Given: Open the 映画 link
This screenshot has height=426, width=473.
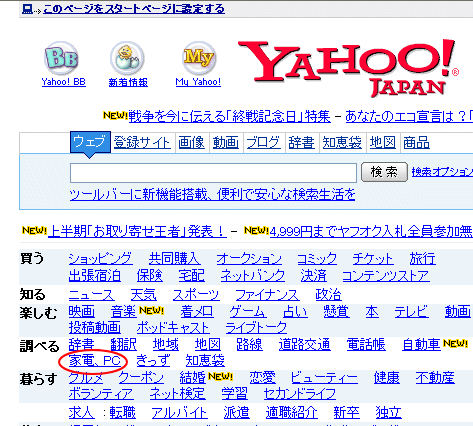Looking at the screenshot, I should (x=82, y=312).
